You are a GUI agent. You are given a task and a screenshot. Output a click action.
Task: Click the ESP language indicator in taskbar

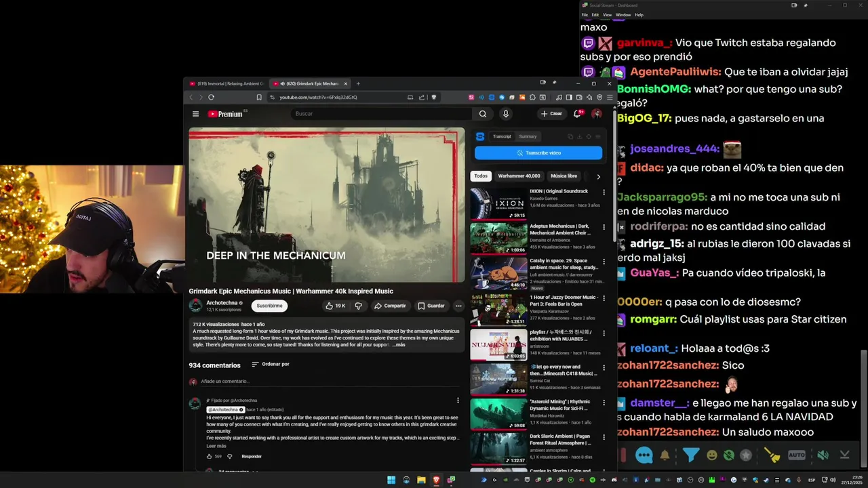coord(812,480)
